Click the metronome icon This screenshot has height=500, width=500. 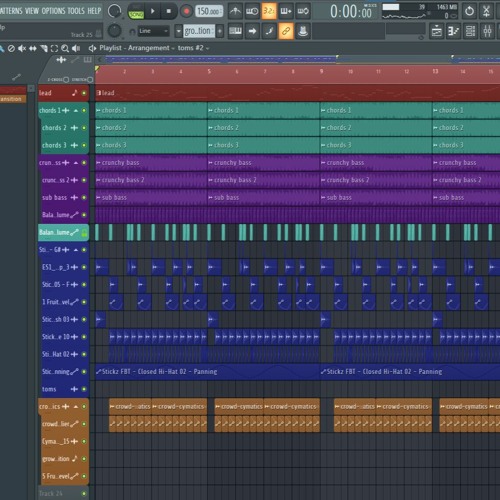235,12
